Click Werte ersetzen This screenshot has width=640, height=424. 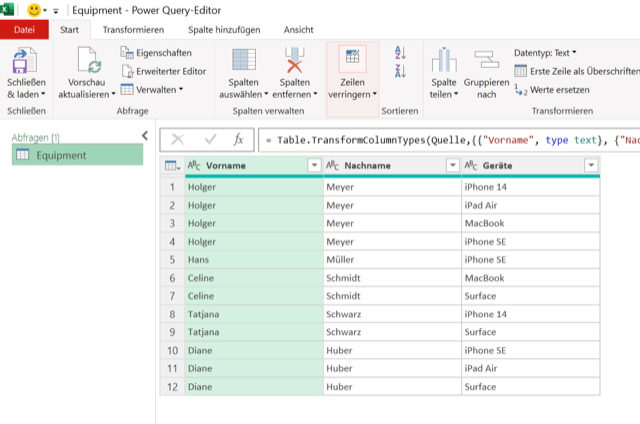552,90
